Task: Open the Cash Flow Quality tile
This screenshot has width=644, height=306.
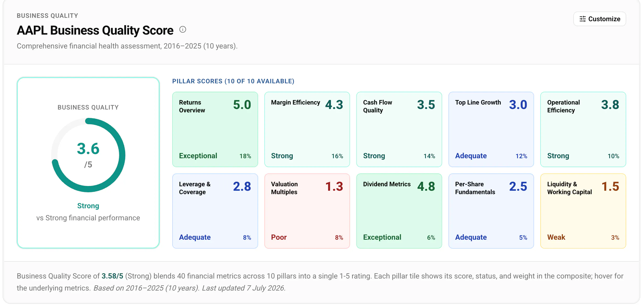Action: (x=399, y=129)
